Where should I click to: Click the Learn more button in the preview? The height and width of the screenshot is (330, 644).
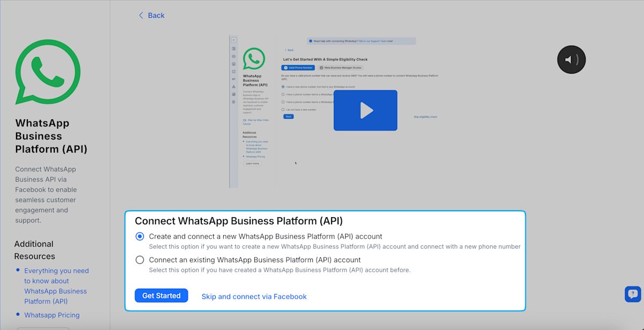tap(252, 163)
